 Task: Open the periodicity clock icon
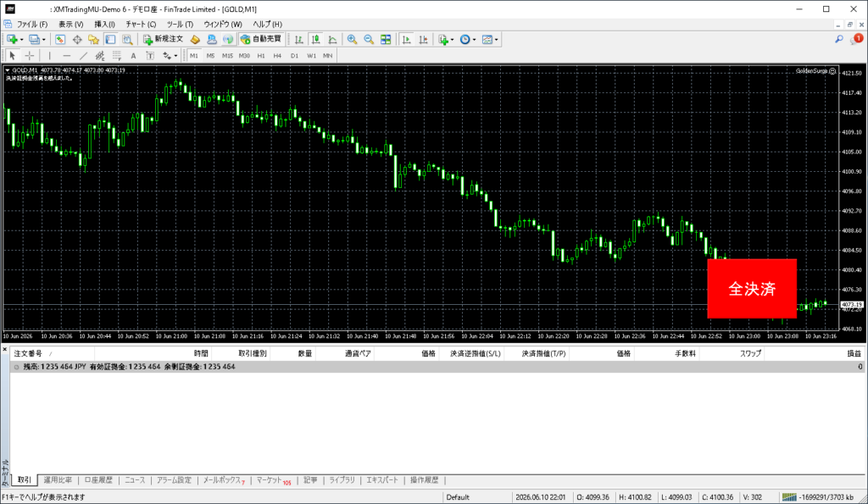click(x=465, y=39)
